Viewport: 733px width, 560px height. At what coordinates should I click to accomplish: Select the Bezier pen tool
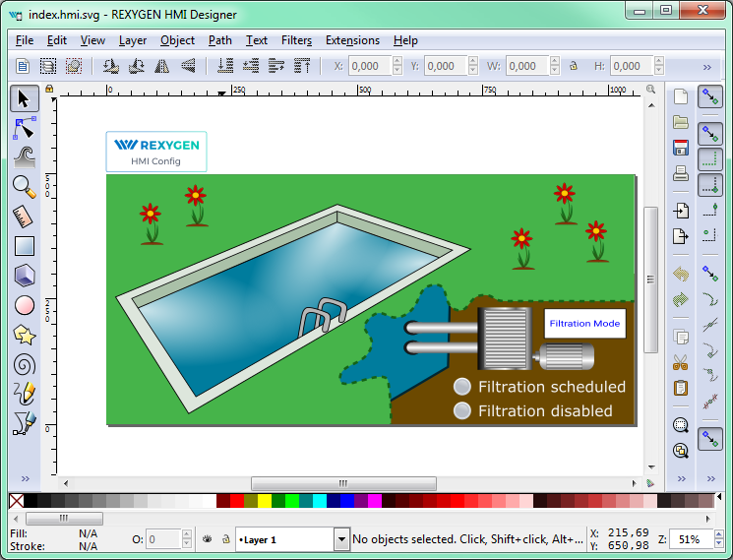pyautogui.click(x=25, y=423)
